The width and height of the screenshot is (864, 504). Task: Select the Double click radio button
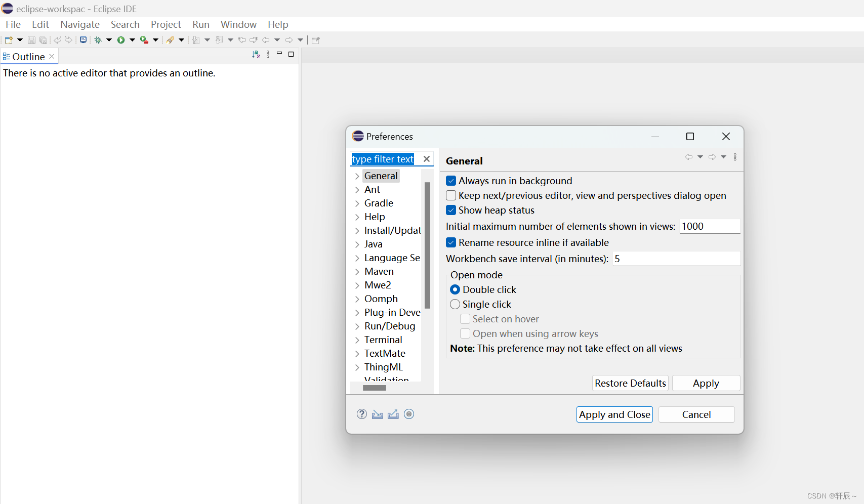[455, 289]
